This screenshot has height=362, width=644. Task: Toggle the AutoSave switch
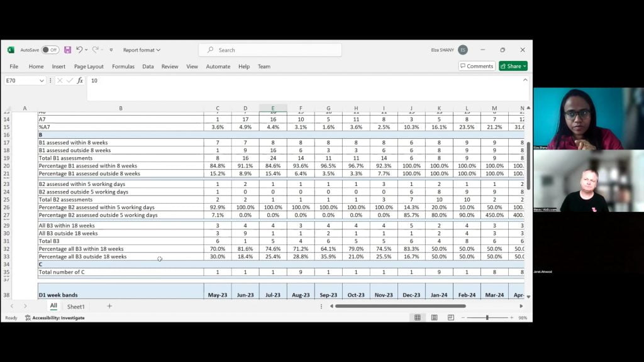(x=50, y=50)
